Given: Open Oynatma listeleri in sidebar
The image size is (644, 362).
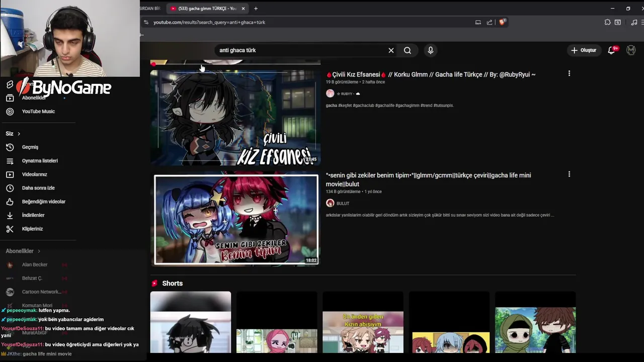Looking at the screenshot, I should pyautogui.click(x=40, y=161).
